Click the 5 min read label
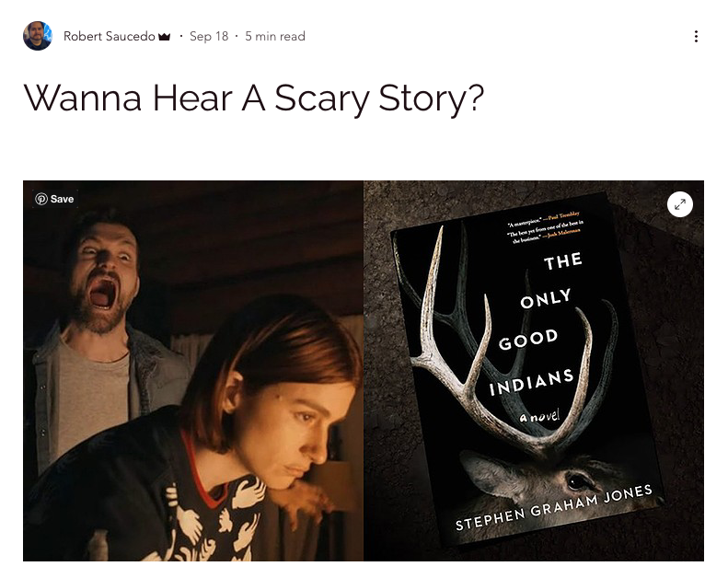This screenshot has width=728, height=578. click(275, 36)
